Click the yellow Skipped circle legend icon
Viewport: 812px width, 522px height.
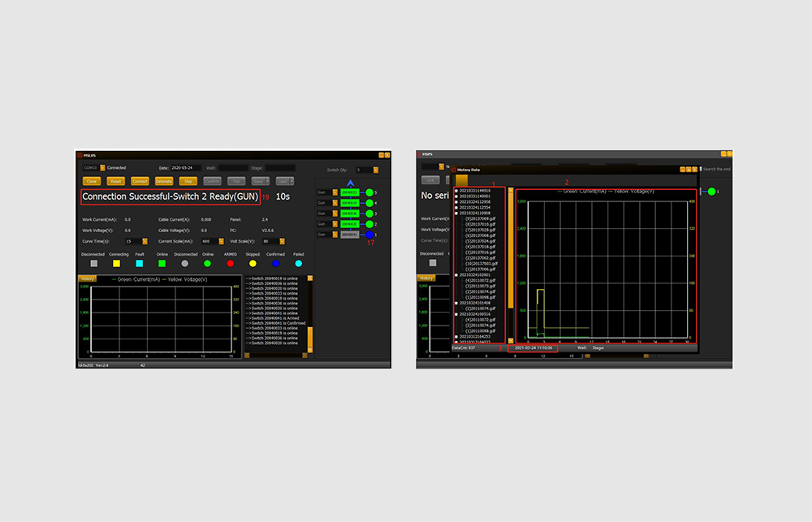coord(253,264)
